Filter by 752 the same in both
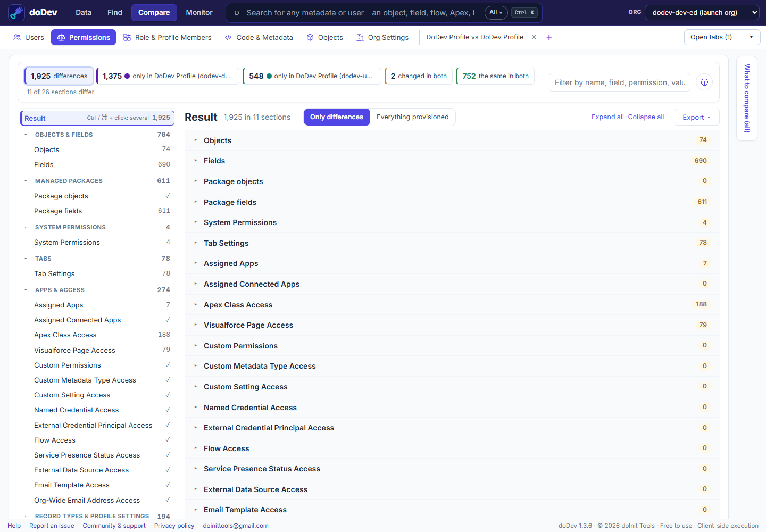 [495, 76]
